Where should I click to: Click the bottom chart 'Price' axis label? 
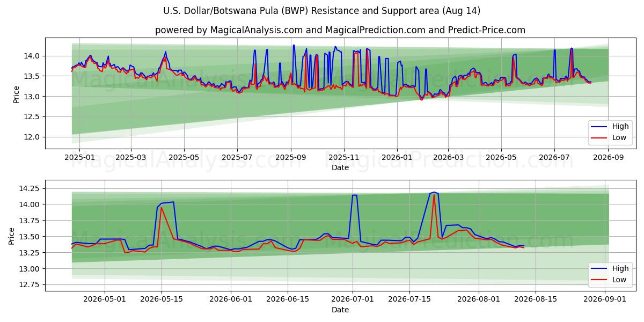(x=12, y=236)
